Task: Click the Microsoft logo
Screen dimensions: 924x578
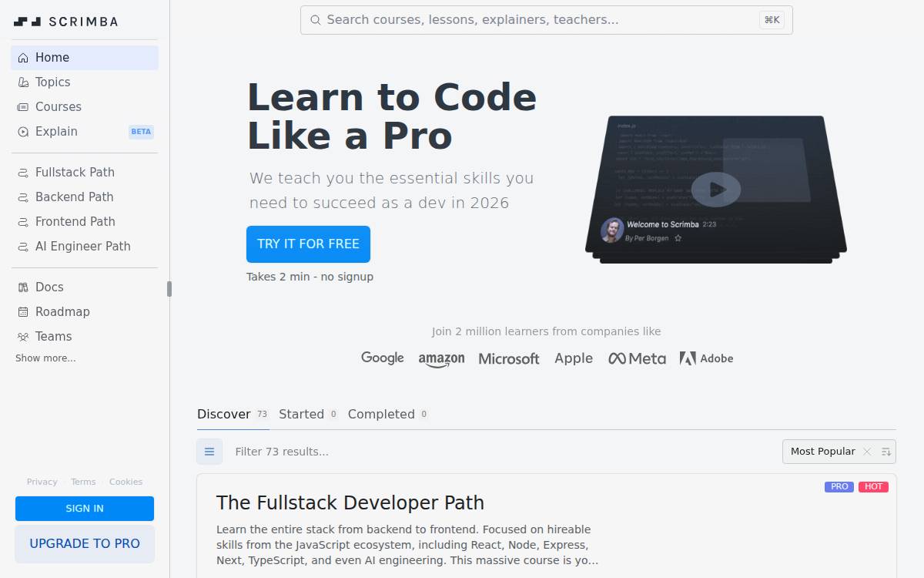Action: click(x=509, y=359)
